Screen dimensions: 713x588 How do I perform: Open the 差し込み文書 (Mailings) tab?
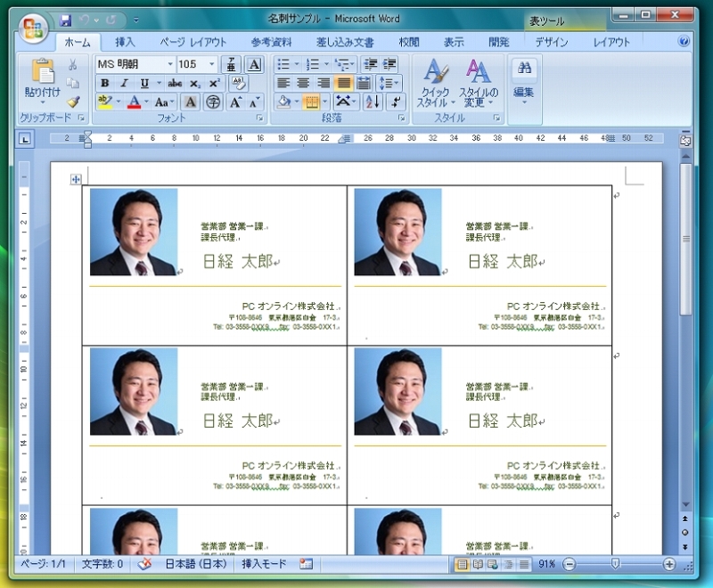(x=345, y=42)
